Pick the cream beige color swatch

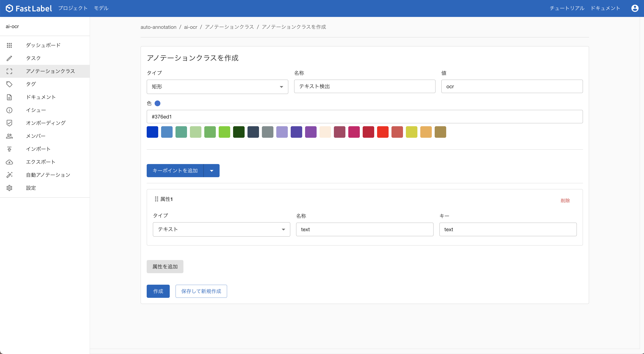(x=325, y=132)
